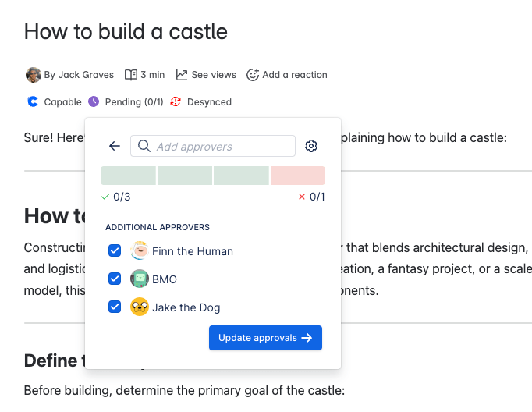Click the Desynced sync icon
The height and width of the screenshot is (412, 532).
pos(176,101)
